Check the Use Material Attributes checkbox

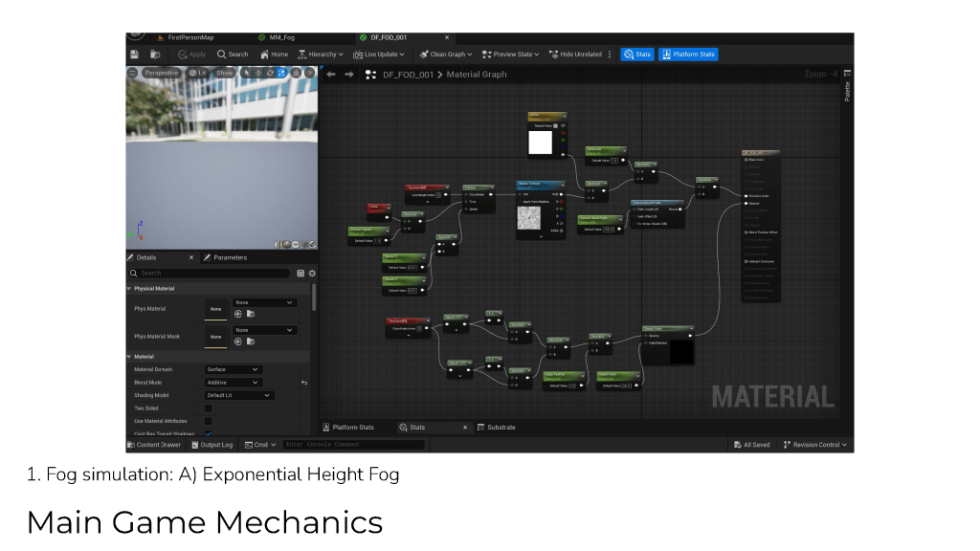pyautogui.click(x=209, y=421)
